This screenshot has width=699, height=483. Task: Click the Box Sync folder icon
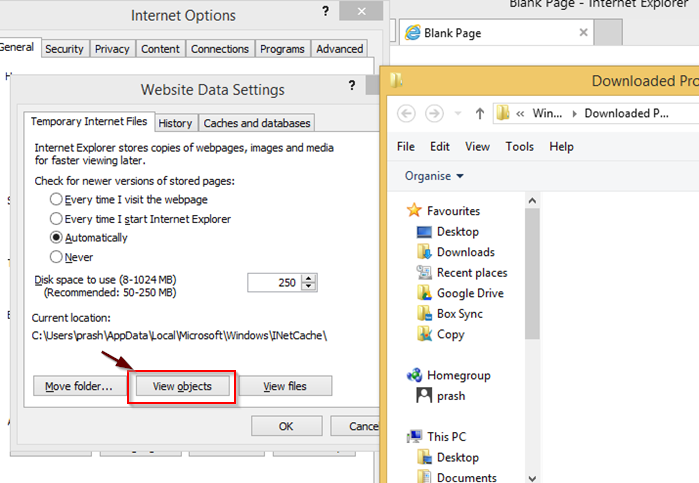coord(424,314)
